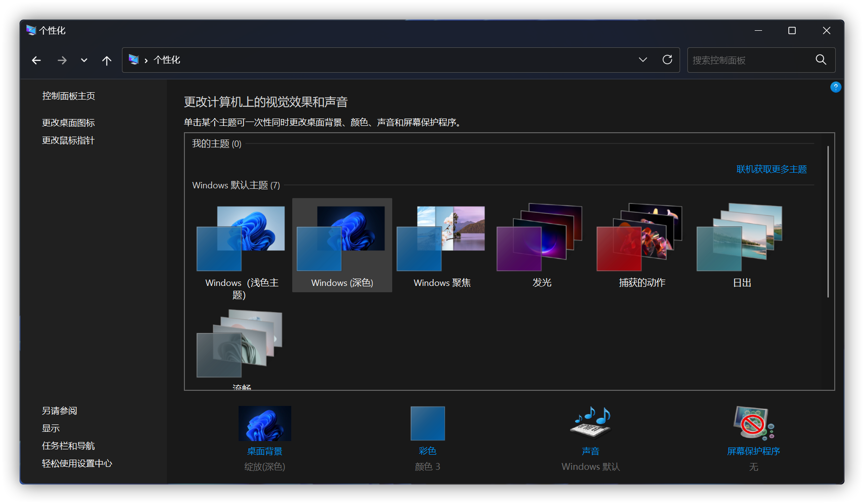Expand the address bar dropdown arrow
The width and height of the screenshot is (864, 504).
[643, 60]
